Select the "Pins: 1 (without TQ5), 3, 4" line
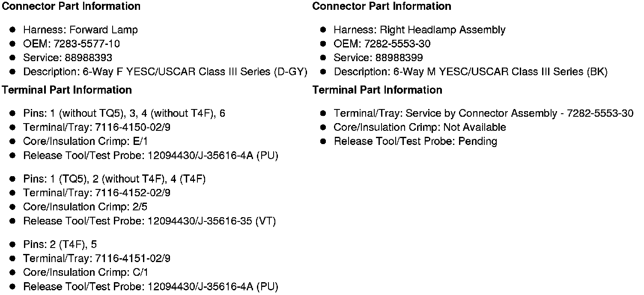644x295 pixels. (x=124, y=113)
